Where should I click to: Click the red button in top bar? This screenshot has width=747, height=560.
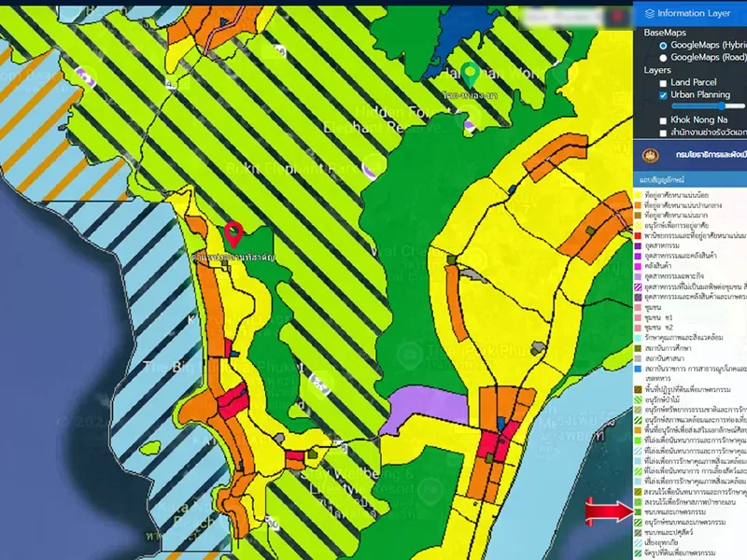tap(617, 17)
